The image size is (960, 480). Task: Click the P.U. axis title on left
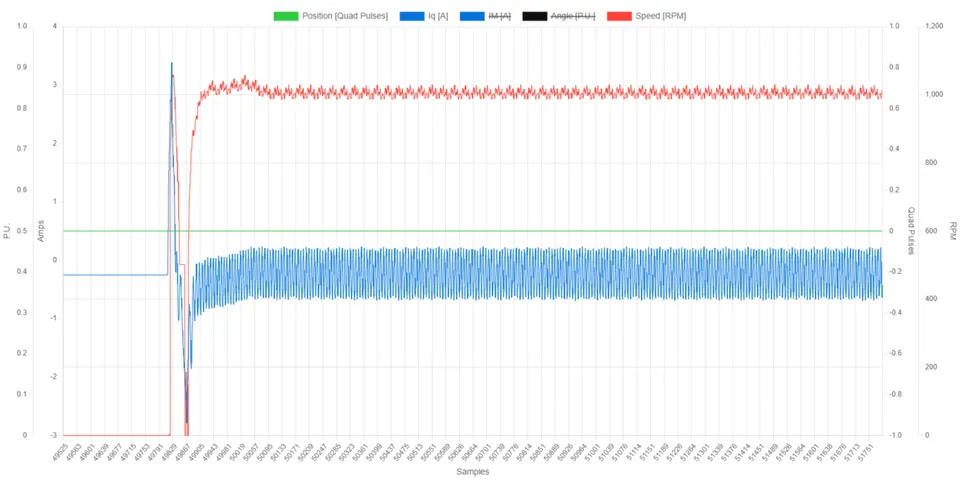7,231
